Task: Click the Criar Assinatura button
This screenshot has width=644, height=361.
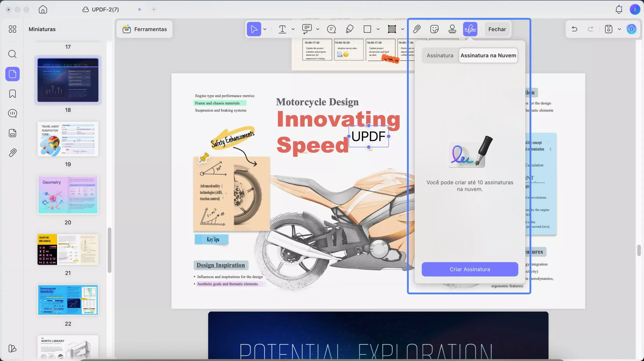Action: (470, 269)
